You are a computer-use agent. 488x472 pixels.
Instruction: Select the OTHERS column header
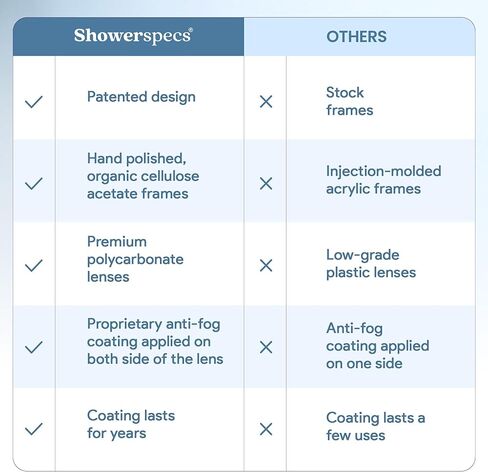[356, 37]
